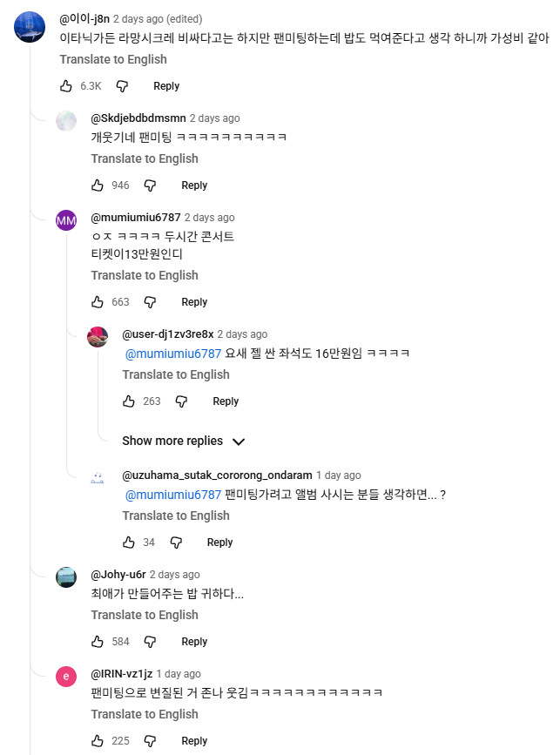Open @이이-j8n's profile avatar
Image resolution: width=560 pixels, height=755 pixels.
[30, 27]
